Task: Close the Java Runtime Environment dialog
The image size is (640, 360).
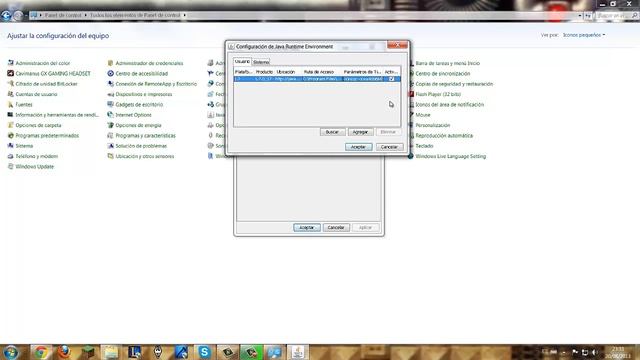Action: click(397, 45)
